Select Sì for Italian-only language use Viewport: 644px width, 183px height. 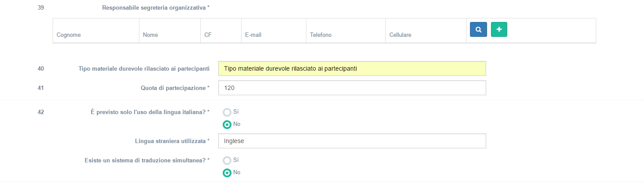(x=227, y=112)
